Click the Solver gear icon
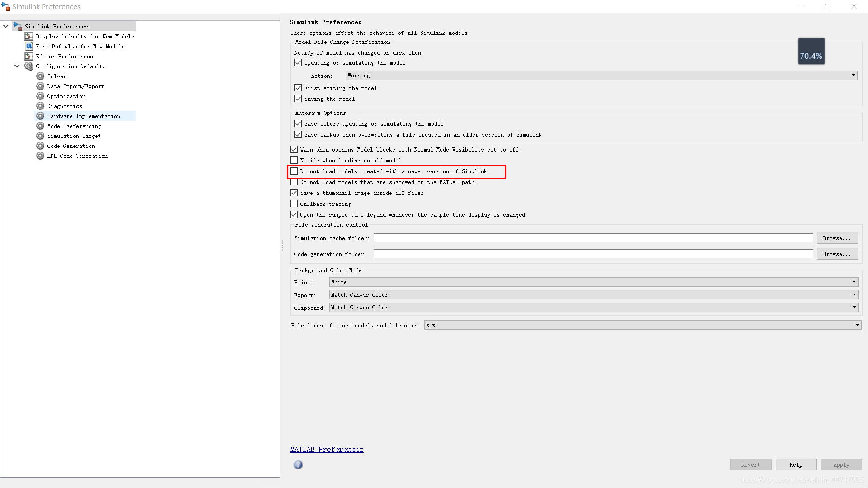The height and width of the screenshot is (488, 868). tap(40, 76)
